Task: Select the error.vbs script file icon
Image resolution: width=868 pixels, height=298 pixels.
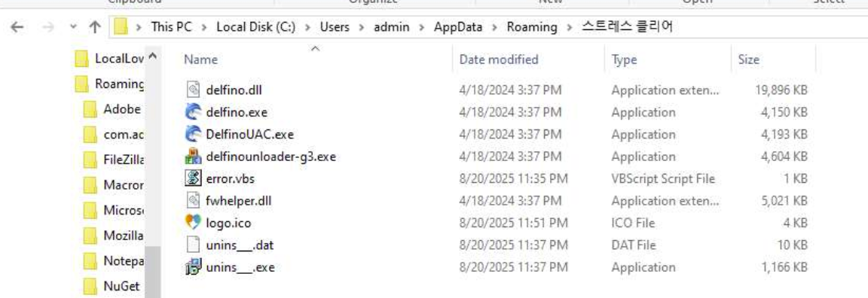Action: coord(193,178)
